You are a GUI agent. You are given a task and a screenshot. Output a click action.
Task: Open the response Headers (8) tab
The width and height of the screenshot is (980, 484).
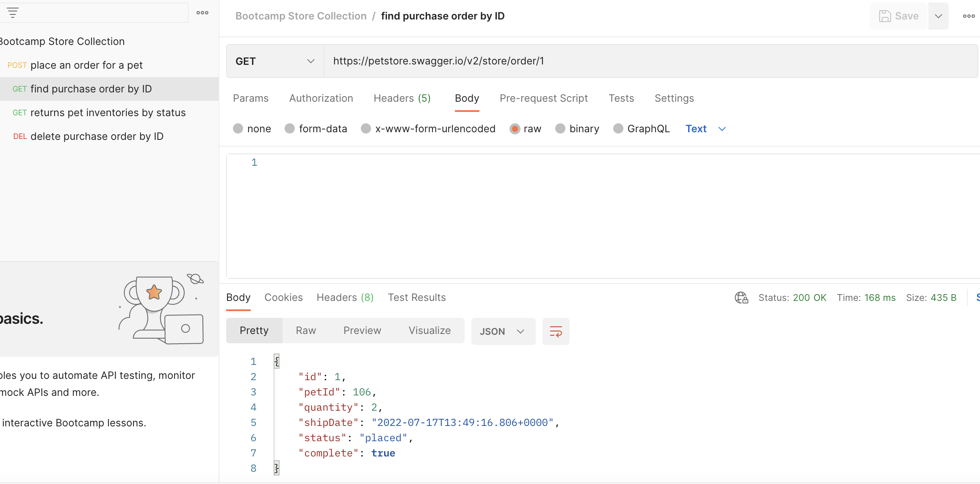[x=345, y=298]
